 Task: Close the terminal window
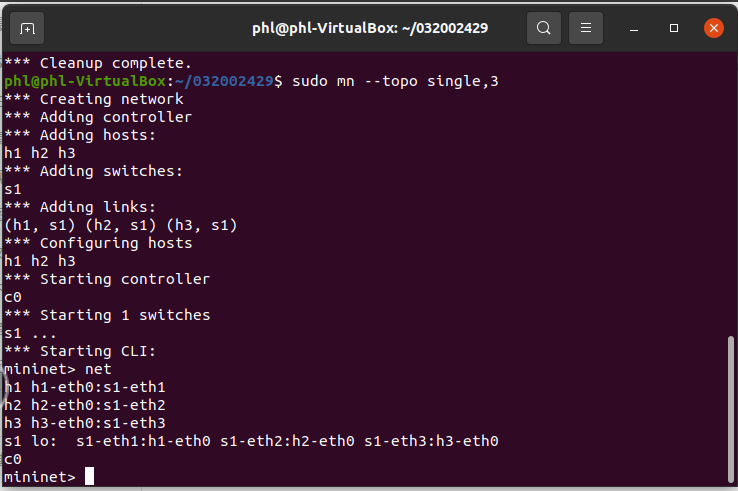click(713, 28)
